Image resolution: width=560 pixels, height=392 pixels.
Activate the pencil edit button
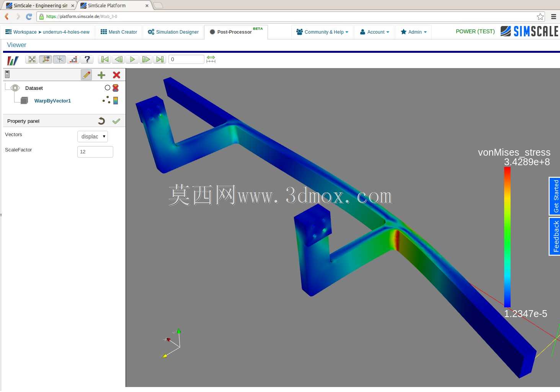click(x=87, y=75)
